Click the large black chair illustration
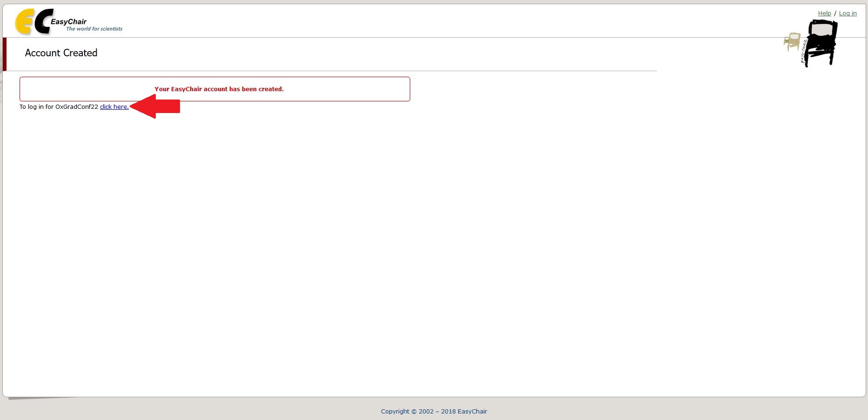 (x=821, y=43)
